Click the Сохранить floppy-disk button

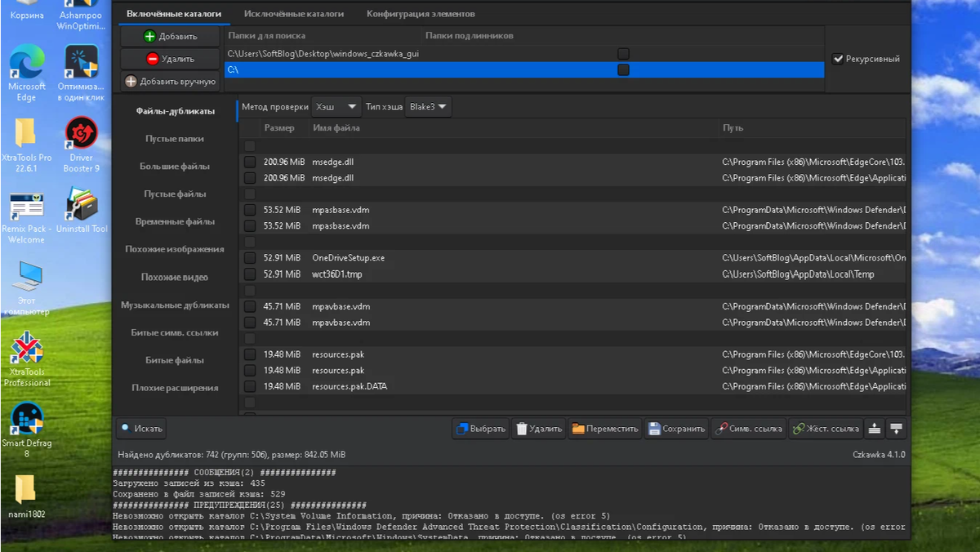pyautogui.click(x=676, y=428)
